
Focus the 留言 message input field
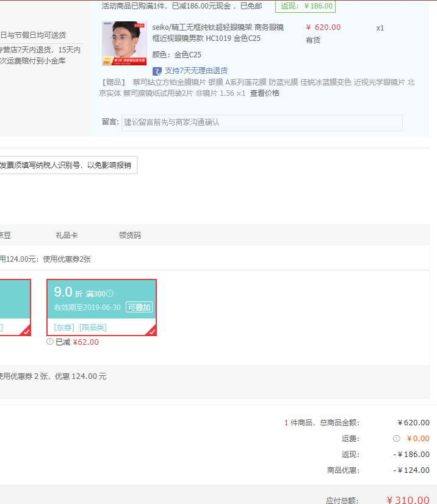[262, 123]
